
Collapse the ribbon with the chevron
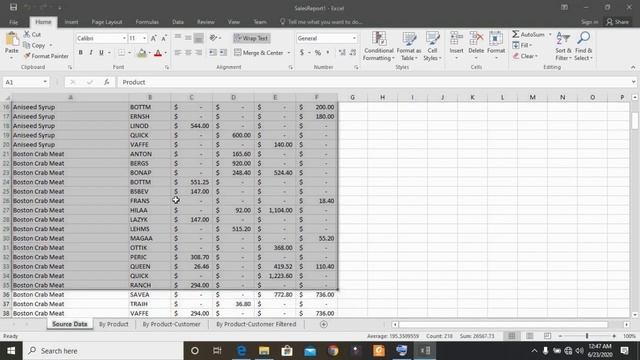tap(633, 67)
